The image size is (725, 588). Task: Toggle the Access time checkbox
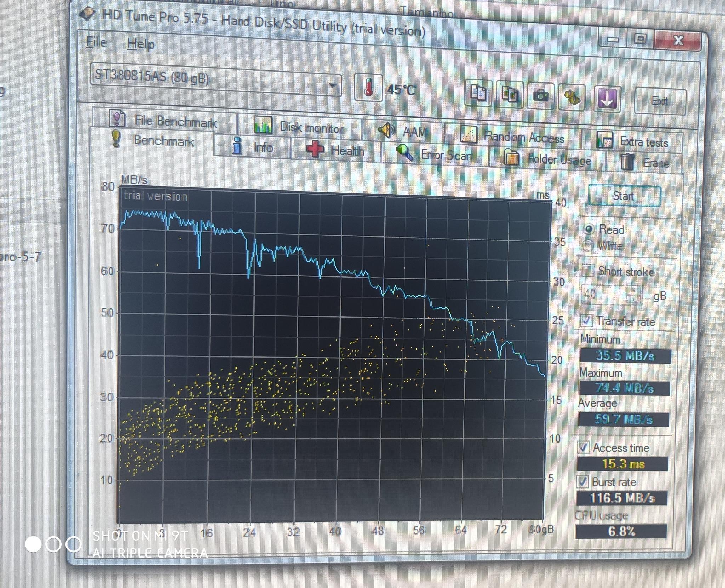[583, 447]
